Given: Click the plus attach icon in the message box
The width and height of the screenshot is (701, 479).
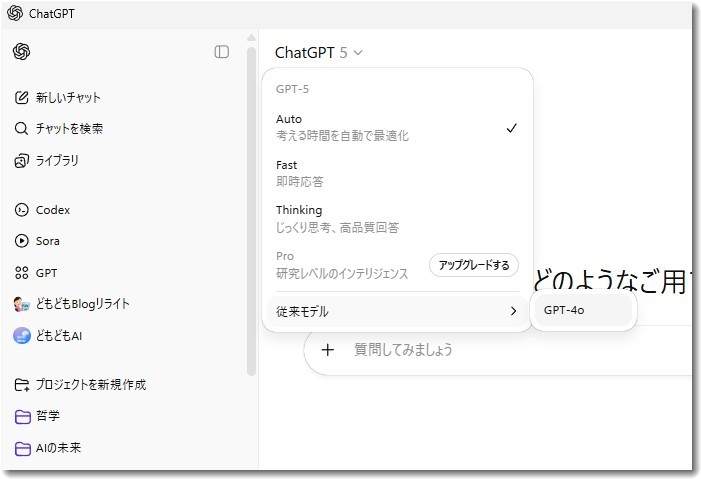Looking at the screenshot, I should coord(328,350).
